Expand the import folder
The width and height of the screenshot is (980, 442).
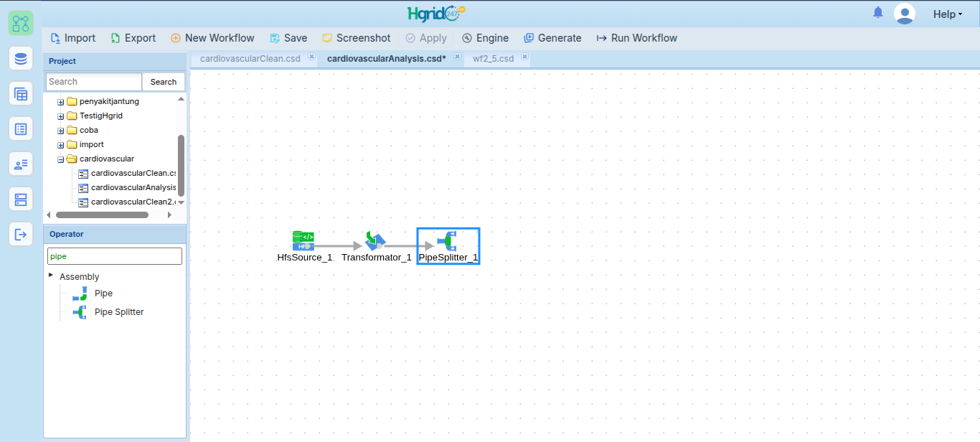[61, 145]
